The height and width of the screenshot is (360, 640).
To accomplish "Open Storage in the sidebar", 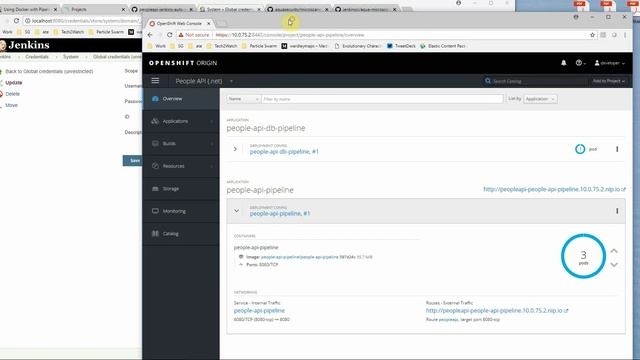I will point(181,189).
